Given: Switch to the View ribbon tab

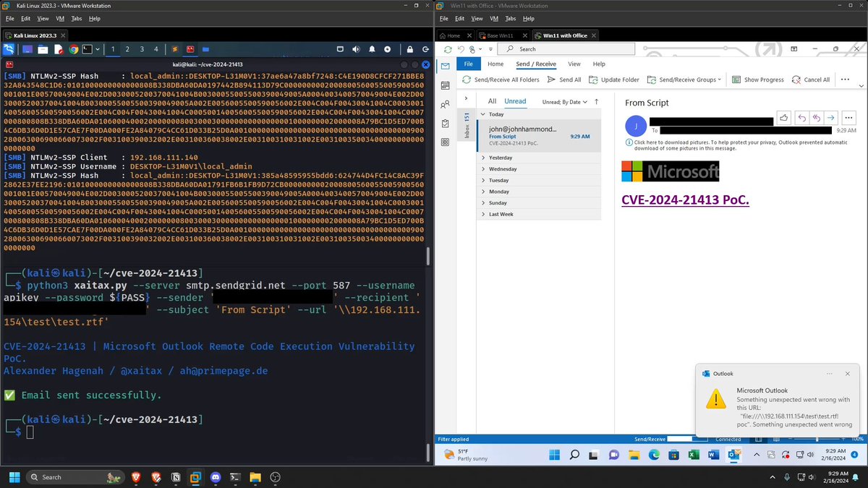Looking at the screenshot, I should pyautogui.click(x=574, y=64).
